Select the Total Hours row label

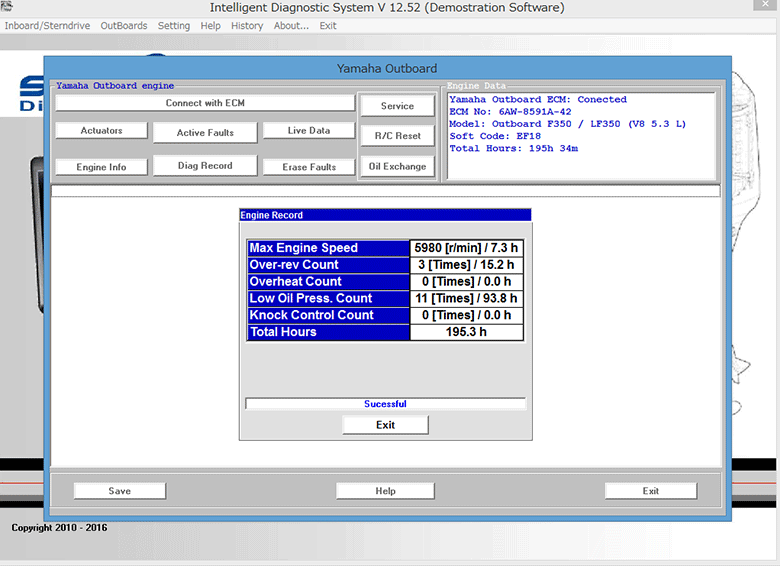click(x=328, y=332)
